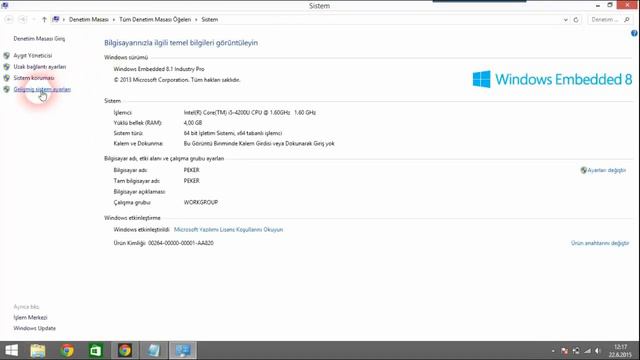
Task: Open Microsoft Yazılımı Lisans Koşullarını Okuyun link
Action: (x=228, y=230)
